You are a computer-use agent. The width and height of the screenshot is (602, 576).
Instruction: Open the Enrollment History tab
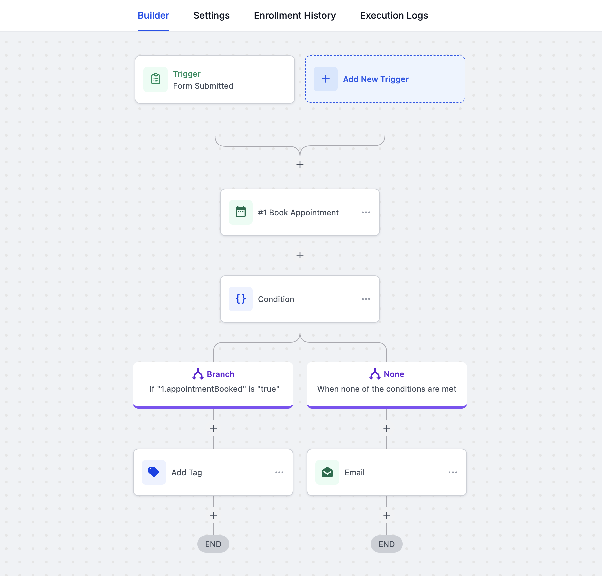(295, 16)
